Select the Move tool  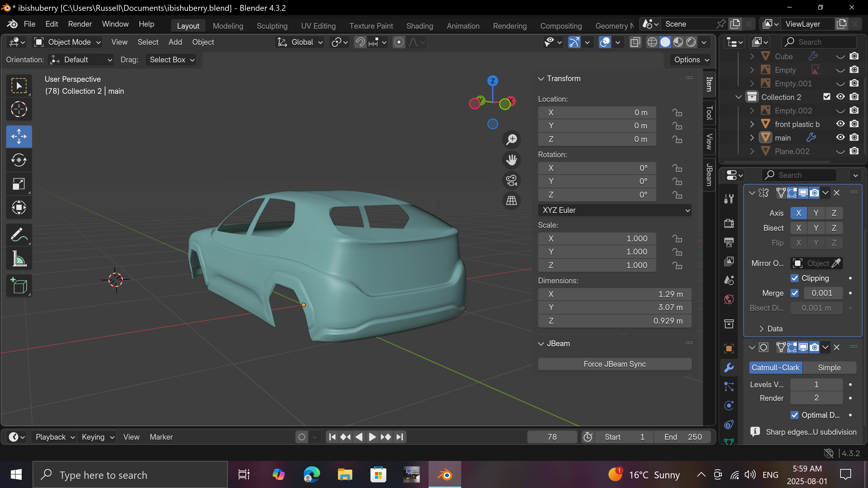[19, 136]
